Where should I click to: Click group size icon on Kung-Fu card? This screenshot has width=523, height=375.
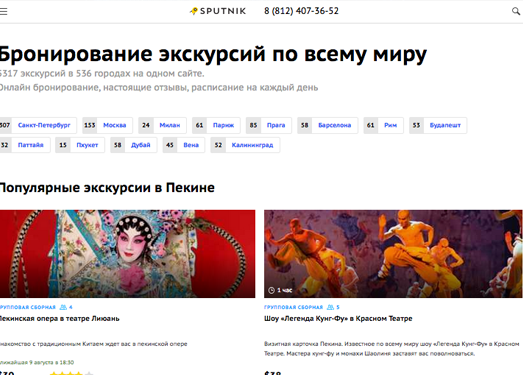[x=330, y=307]
